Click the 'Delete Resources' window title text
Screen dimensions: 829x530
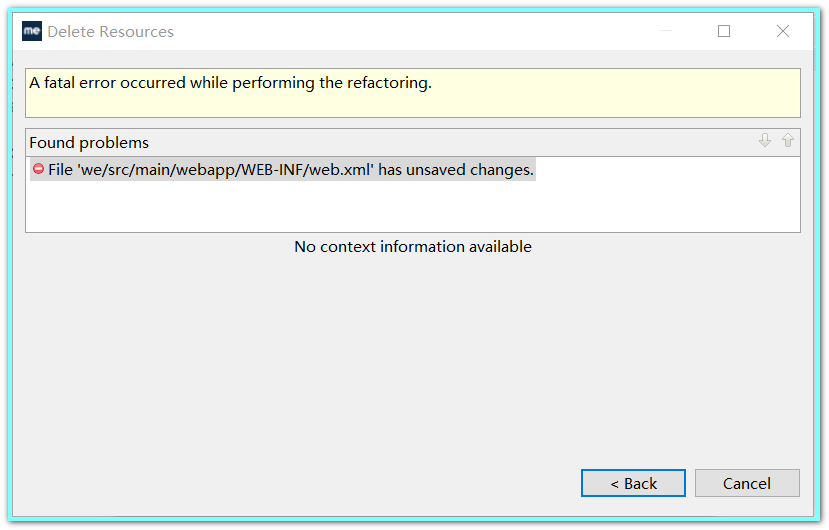click(x=110, y=31)
